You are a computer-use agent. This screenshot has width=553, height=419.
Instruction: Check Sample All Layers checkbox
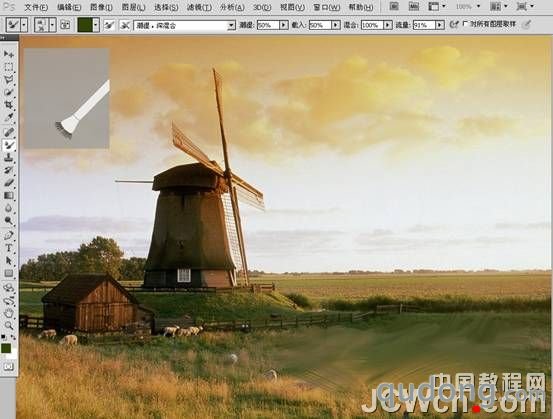(466, 24)
